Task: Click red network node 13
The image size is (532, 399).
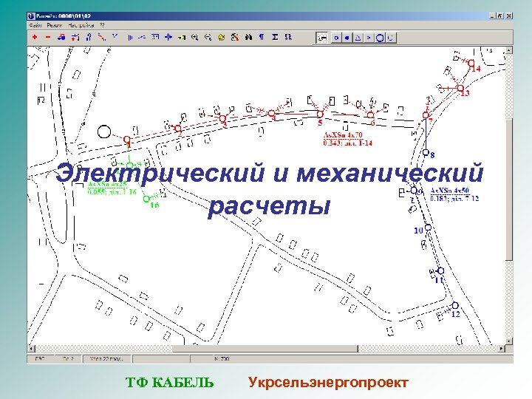Action: tap(460, 88)
